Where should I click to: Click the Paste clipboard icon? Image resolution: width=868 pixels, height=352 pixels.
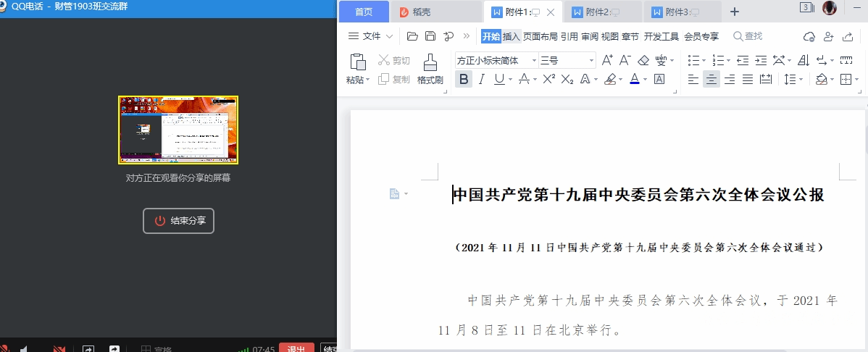pyautogui.click(x=358, y=62)
